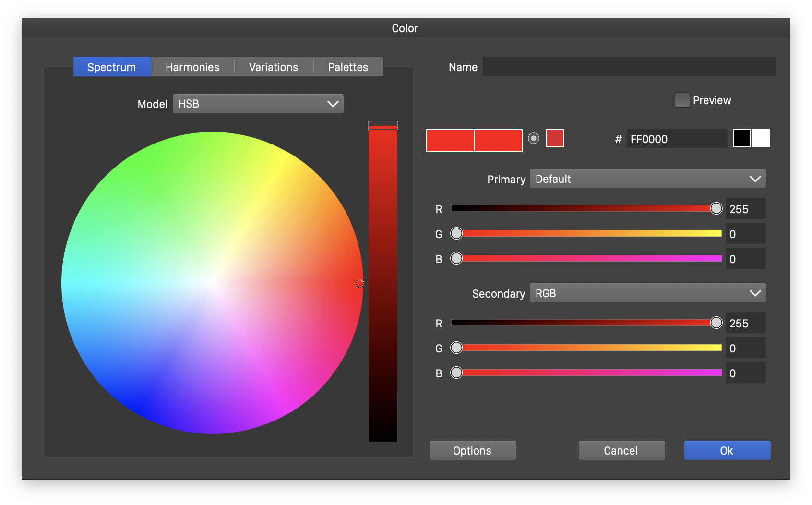Open the Secondary RGB dropdown
Image resolution: width=812 pixels, height=505 pixels.
click(647, 293)
